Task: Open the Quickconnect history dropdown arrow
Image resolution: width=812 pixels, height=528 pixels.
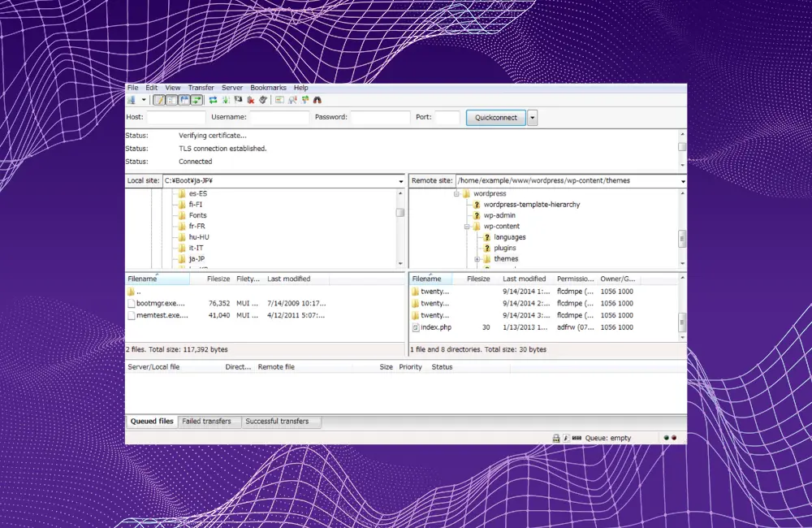Action: (532, 118)
